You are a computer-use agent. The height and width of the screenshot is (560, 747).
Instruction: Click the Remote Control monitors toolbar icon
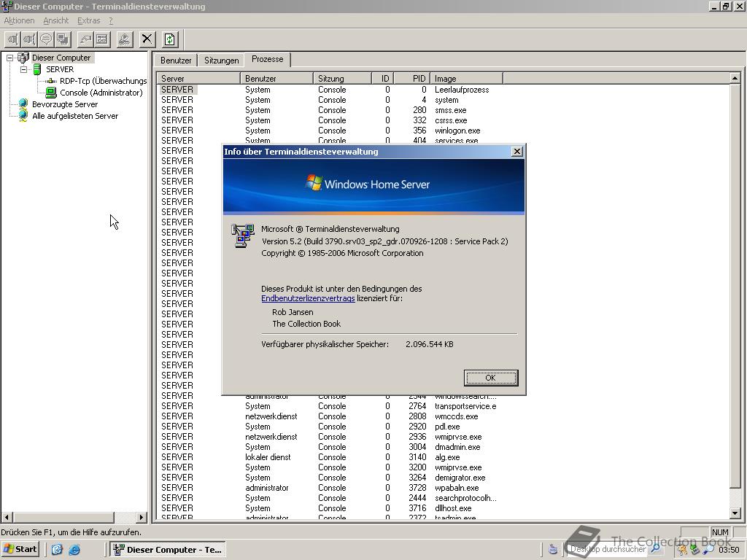coord(63,39)
